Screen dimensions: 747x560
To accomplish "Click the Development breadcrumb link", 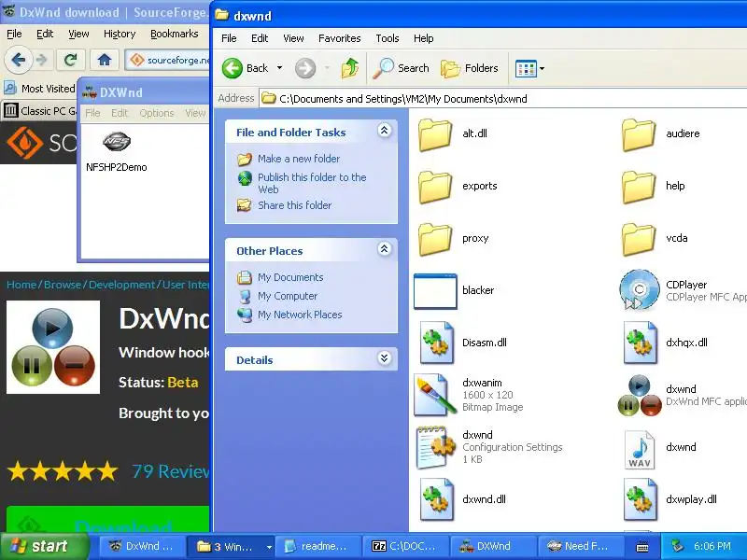I will pos(121,285).
